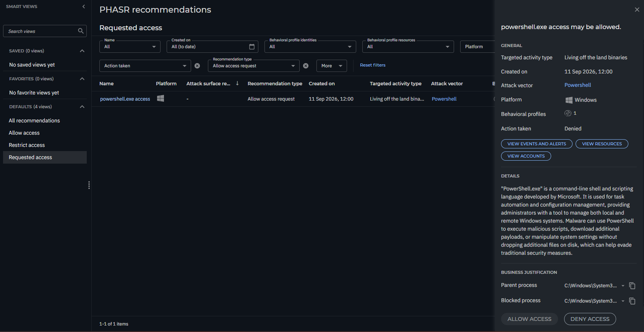The height and width of the screenshot is (332, 644).
Task: Click 'No saved views yet' text
Action: pos(32,65)
